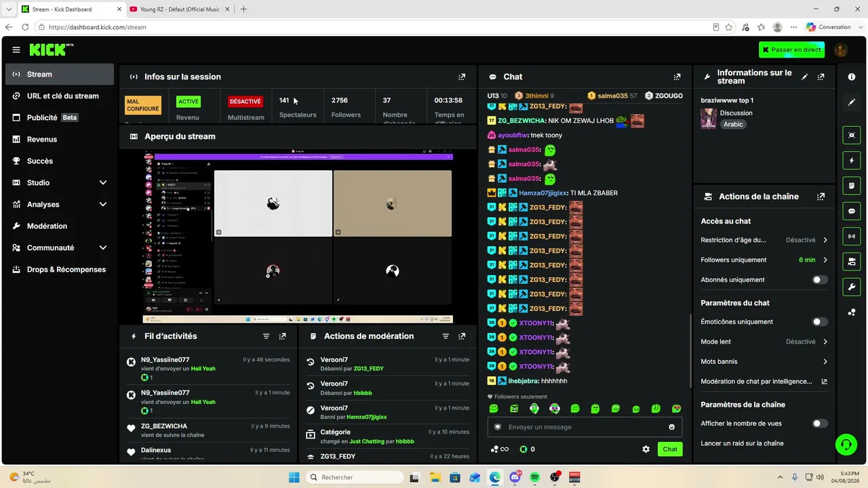Click the browser address bar URL
Viewport: 868px width, 488px height.
click(x=97, y=27)
